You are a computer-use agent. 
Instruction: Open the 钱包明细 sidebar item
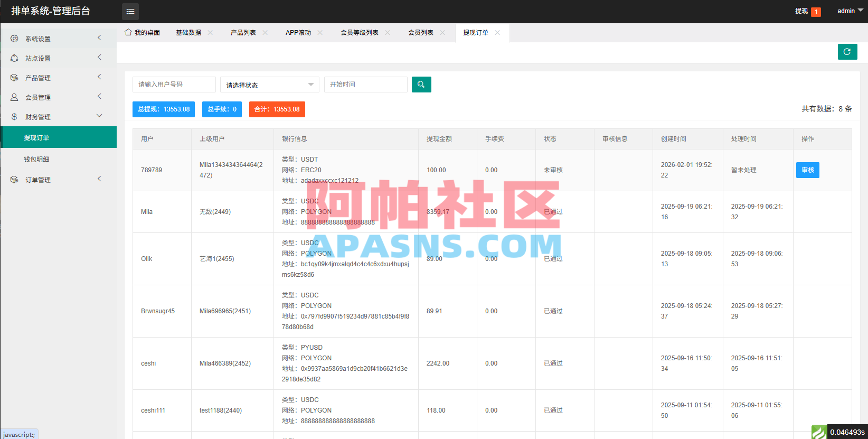59,159
